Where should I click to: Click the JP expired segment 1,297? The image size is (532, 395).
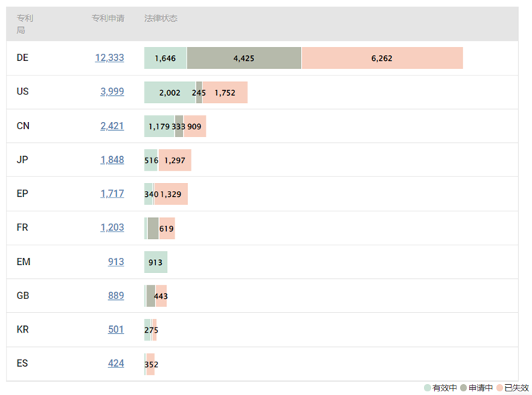click(175, 160)
